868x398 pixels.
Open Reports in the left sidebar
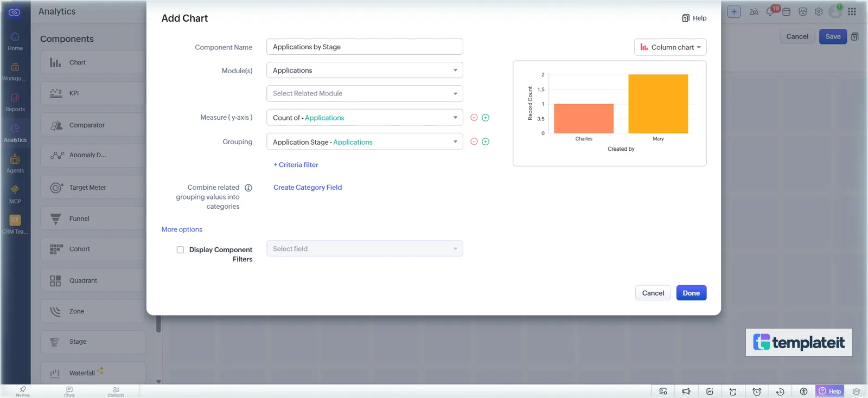[x=15, y=102]
